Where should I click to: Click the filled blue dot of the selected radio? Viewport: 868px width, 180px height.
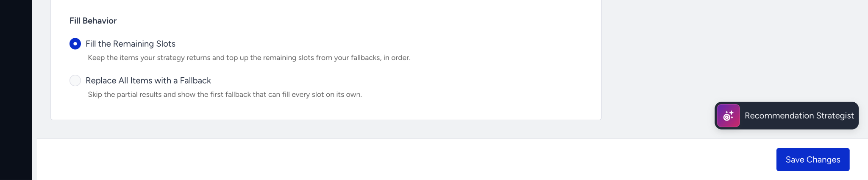pos(75,44)
